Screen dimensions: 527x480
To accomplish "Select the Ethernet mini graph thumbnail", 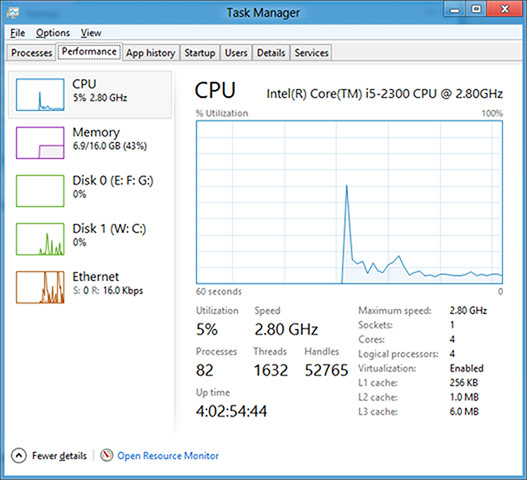I will tap(40, 287).
